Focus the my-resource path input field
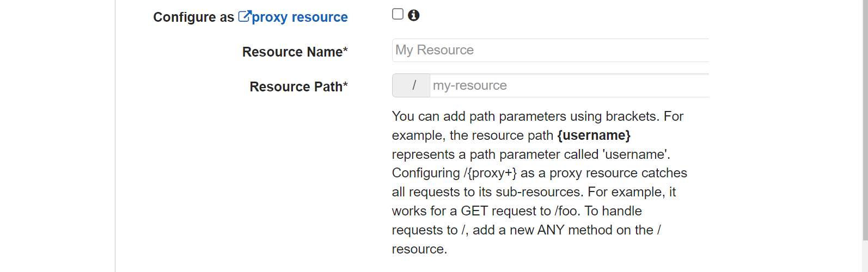Screen dimensions: 868x272 [570, 85]
